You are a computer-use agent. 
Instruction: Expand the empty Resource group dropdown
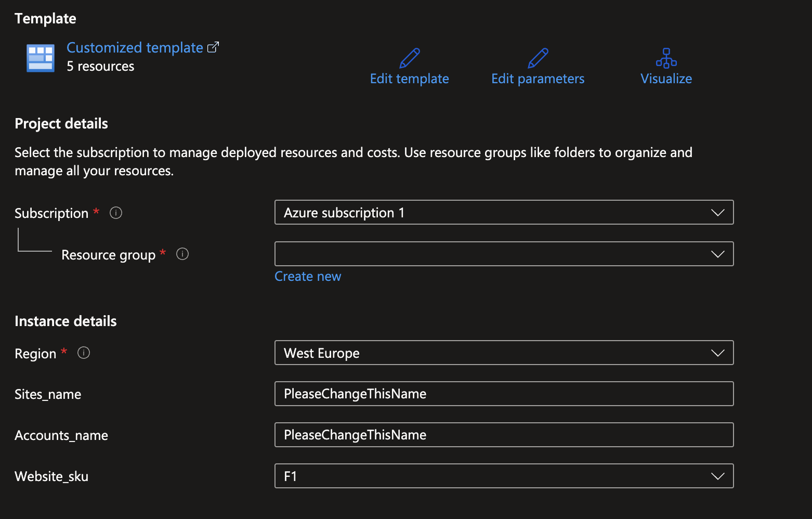(718, 254)
